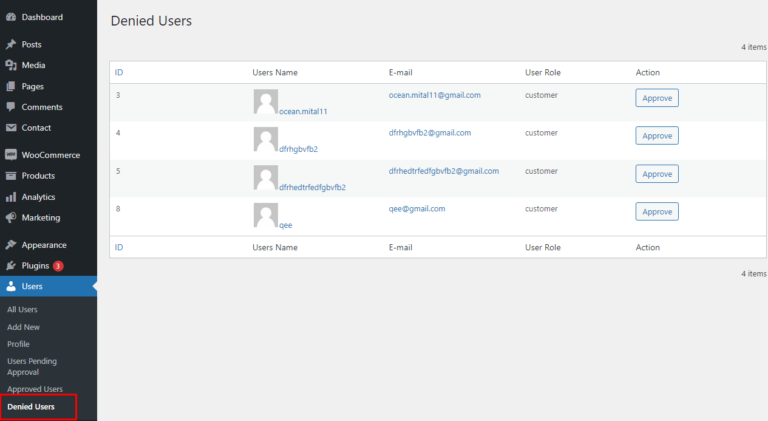Viewport: 768px width, 421px height.
Task: Click email dfrhedtrfedfgbvfb2@gmail.com
Action: point(443,171)
